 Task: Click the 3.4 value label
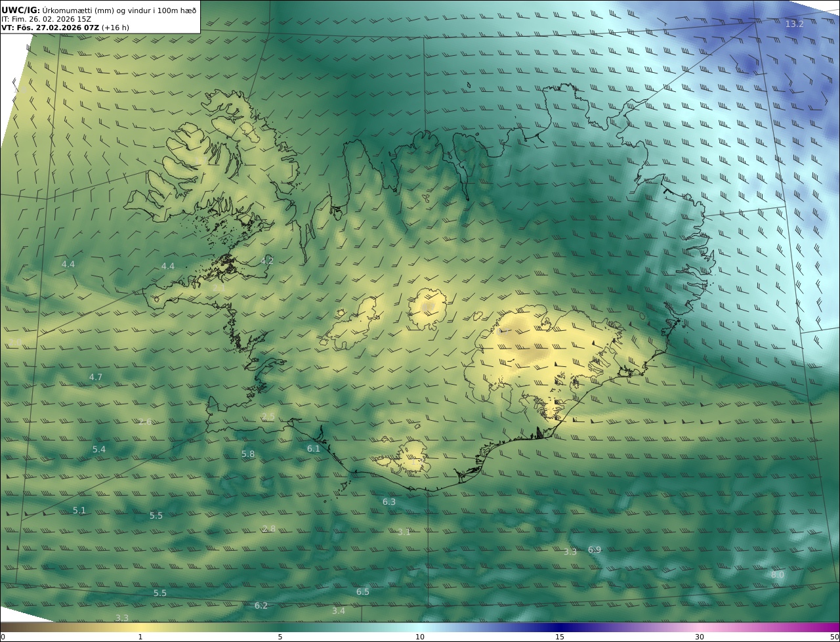click(338, 610)
